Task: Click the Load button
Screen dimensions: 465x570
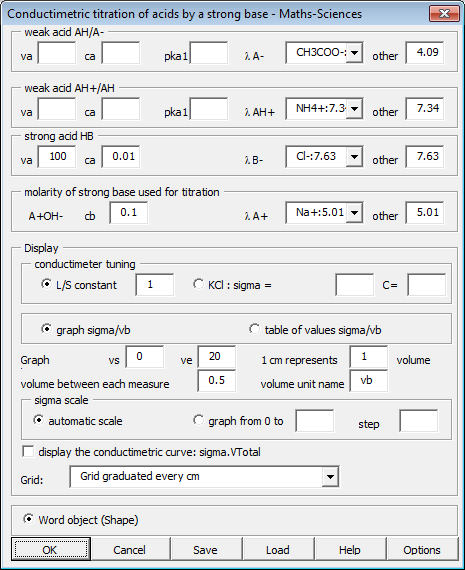Action: [278, 549]
